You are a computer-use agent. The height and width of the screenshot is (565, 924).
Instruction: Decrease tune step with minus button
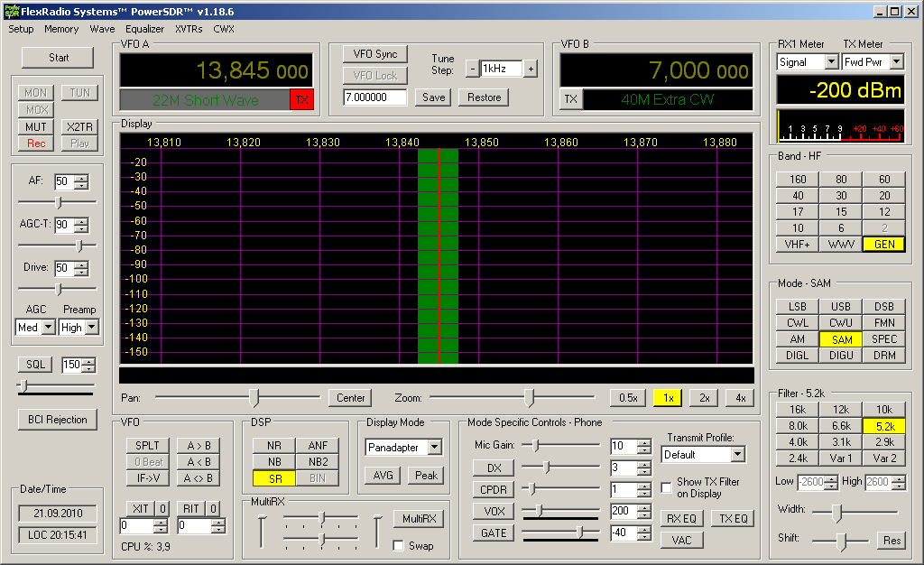(472, 69)
